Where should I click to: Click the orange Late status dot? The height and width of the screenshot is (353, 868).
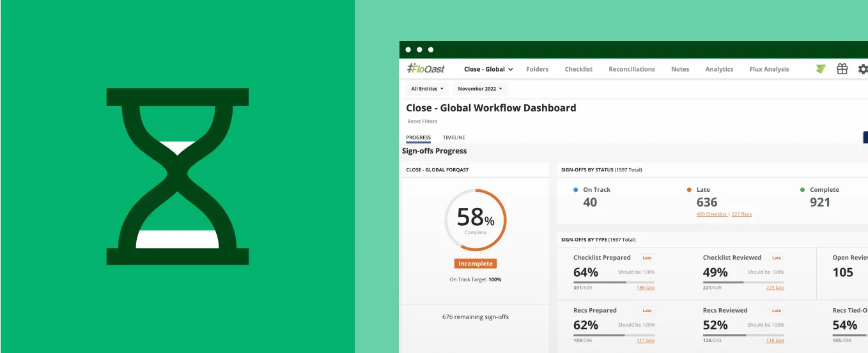(689, 190)
